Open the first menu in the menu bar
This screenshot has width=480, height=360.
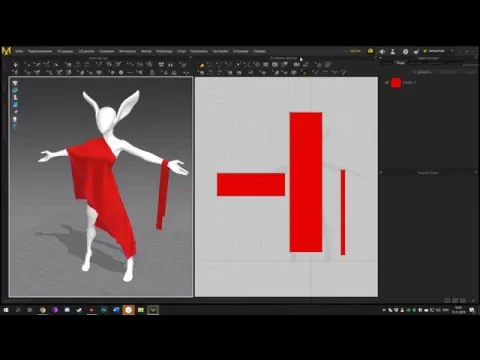(19, 51)
